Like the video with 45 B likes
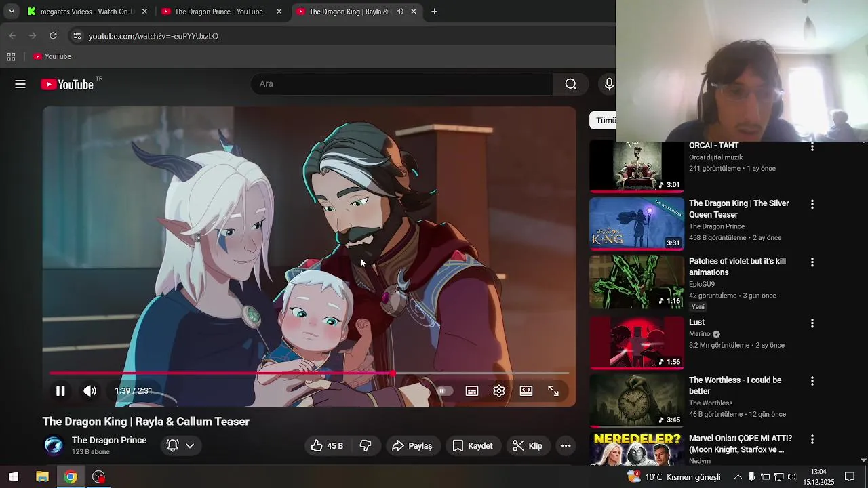The height and width of the screenshot is (488, 868). point(327,446)
